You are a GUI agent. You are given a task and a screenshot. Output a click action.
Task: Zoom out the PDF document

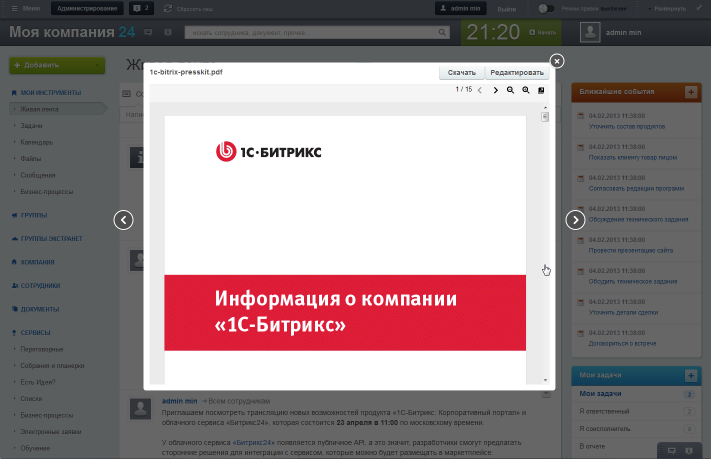(510, 90)
